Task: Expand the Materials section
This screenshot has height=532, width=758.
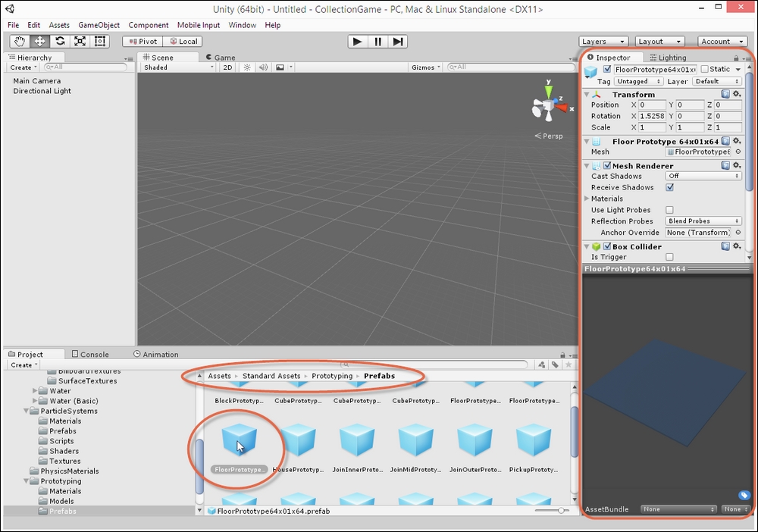Action: click(587, 199)
